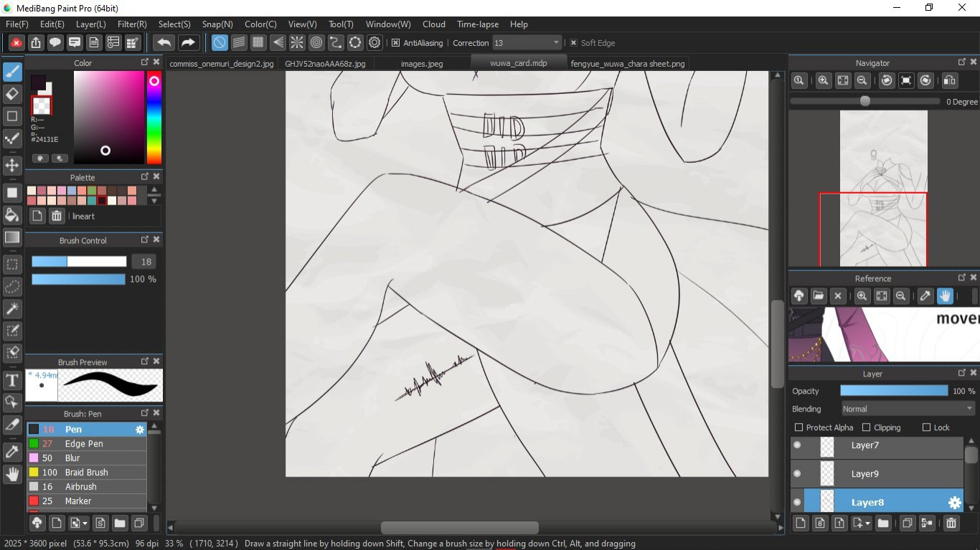Open the Filter menu
This screenshot has width=980, height=550.
click(132, 24)
